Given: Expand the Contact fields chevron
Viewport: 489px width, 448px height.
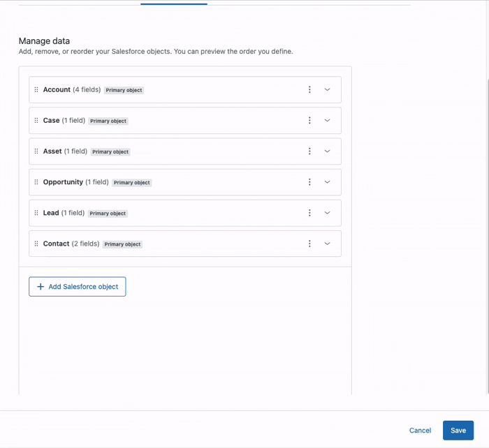Looking at the screenshot, I should coord(327,244).
